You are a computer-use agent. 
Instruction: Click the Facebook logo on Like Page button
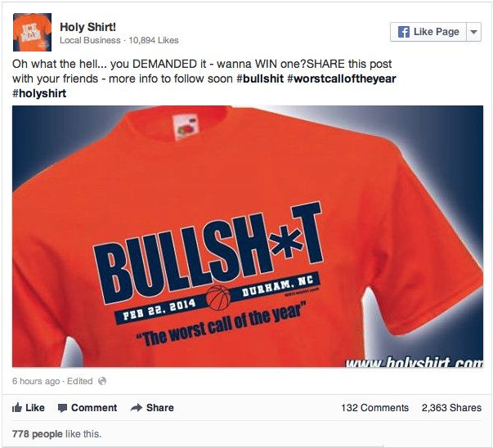(404, 32)
